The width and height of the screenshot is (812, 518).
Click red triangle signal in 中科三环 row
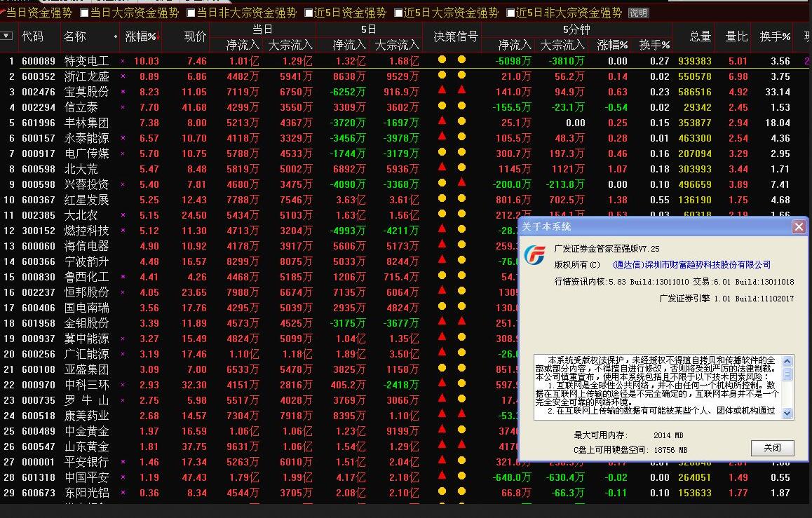(x=442, y=383)
